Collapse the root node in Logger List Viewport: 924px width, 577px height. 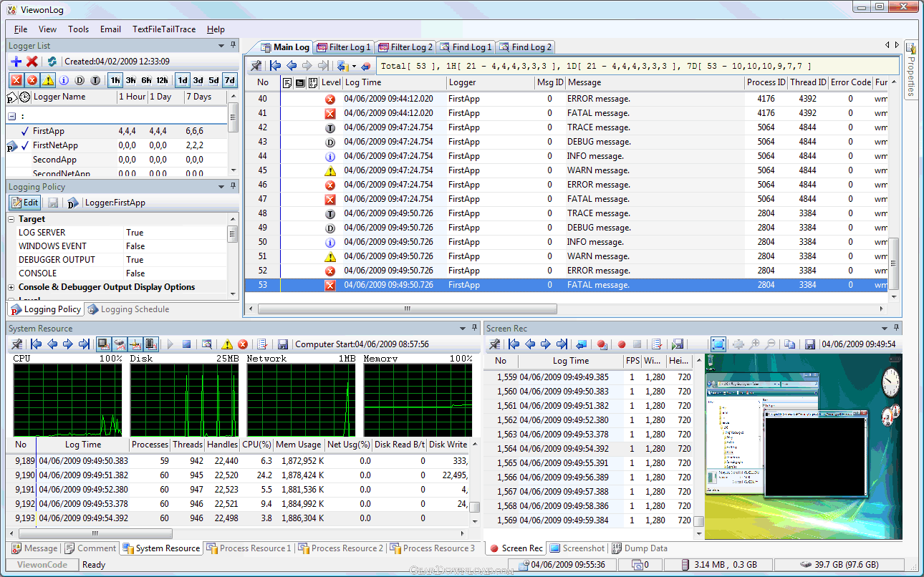click(x=11, y=116)
